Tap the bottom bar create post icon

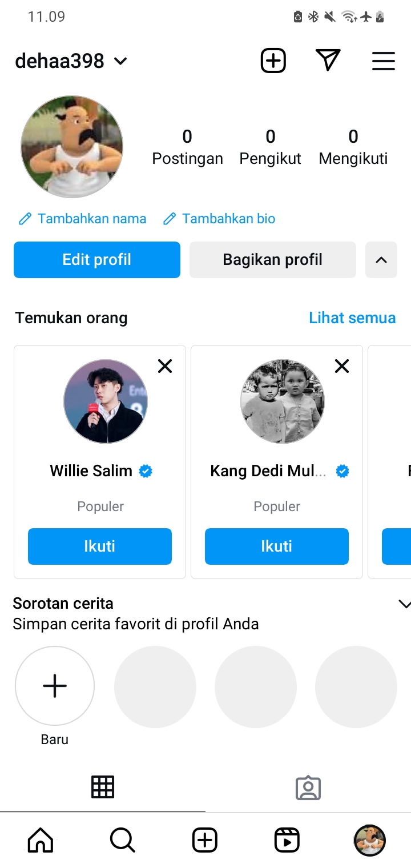coord(204,840)
